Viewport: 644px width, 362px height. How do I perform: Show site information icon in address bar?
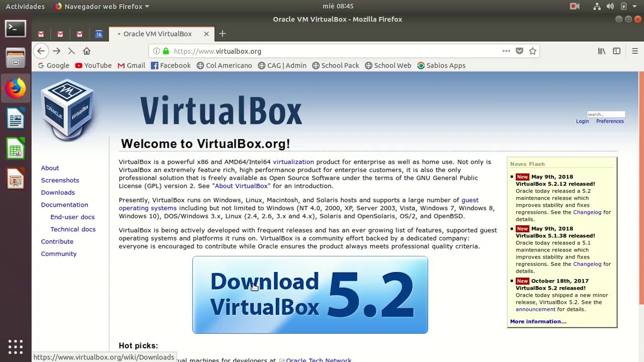pyautogui.click(x=156, y=51)
